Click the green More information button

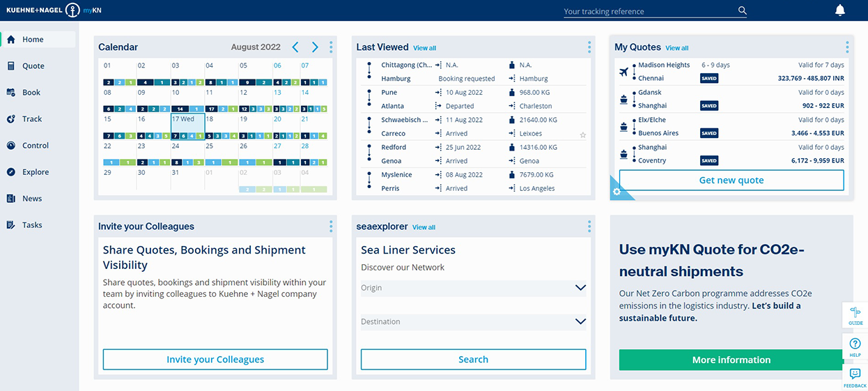731,360
